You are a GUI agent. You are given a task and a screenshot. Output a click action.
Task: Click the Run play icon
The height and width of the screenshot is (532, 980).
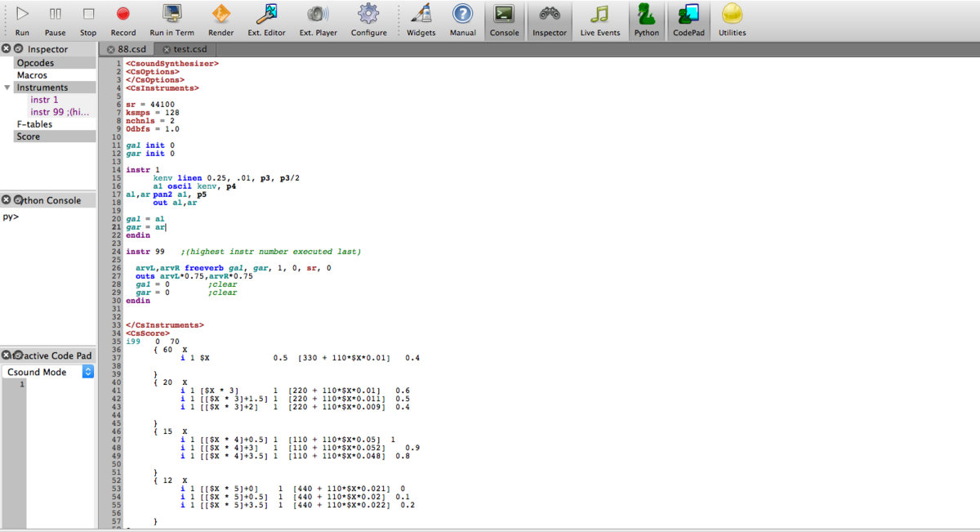click(22, 14)
